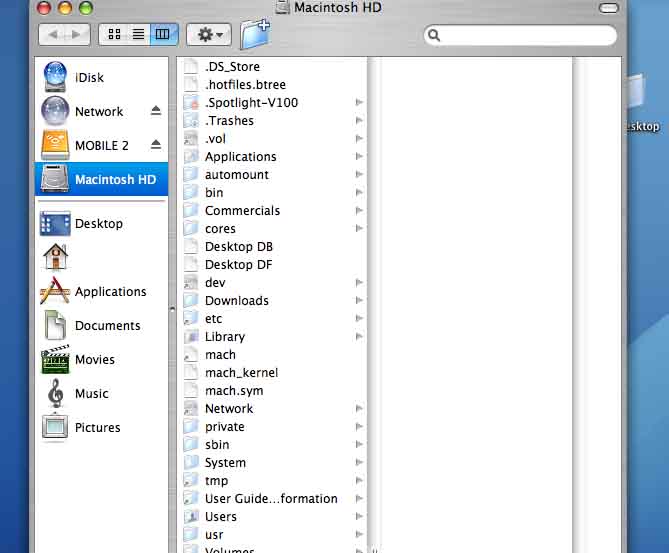Go forward with the right arrow button
Image resolution: width=669 pixels, height=553 pixels.
77,34
